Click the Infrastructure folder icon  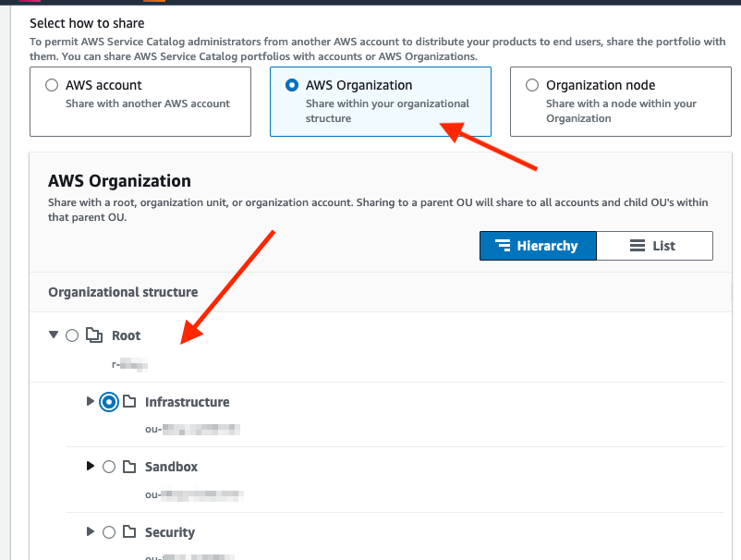click(x=131, y=402)
